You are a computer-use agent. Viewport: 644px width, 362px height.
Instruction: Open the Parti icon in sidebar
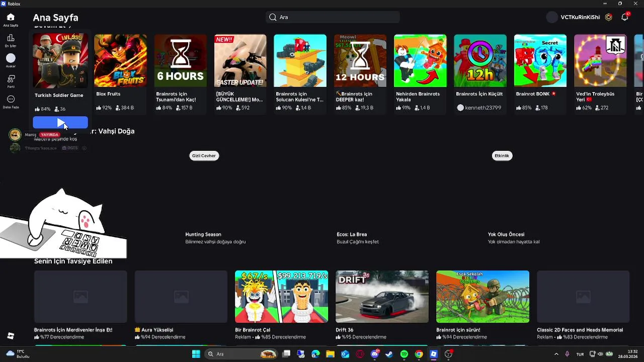coord(11,79)
